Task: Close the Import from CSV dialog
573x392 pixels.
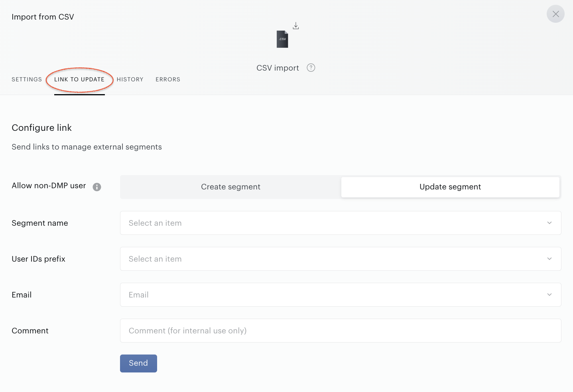Action: click(555, 14)
